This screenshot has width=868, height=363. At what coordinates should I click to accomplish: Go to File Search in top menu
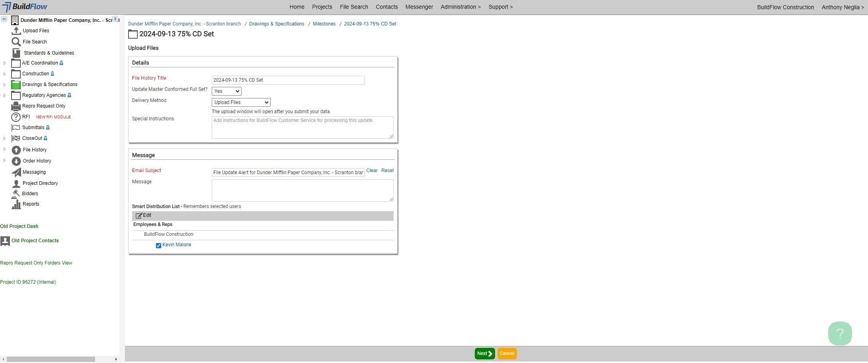pos(354,7)
